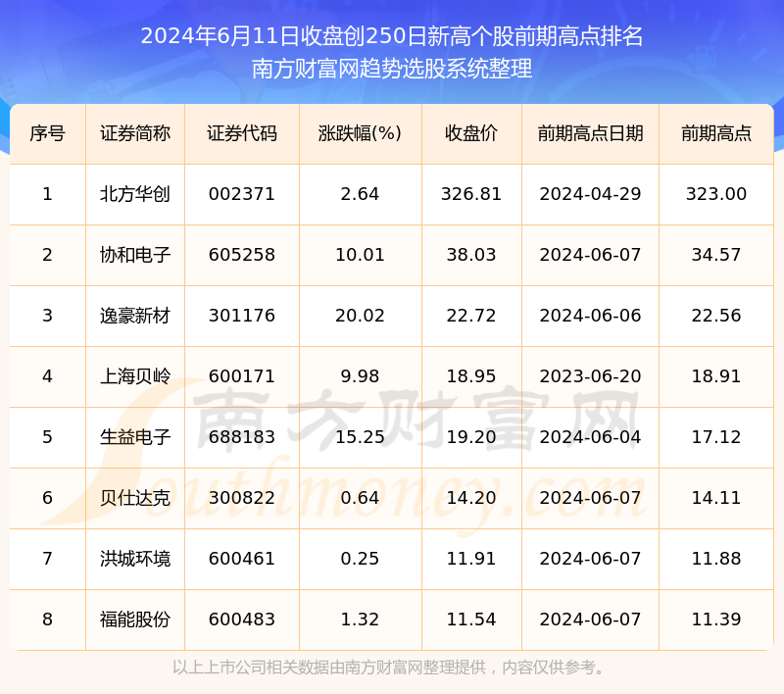This screenshot has height=694, width=784.
Task: Select stock name 协和电子
Action: click(x=135, y=255)
